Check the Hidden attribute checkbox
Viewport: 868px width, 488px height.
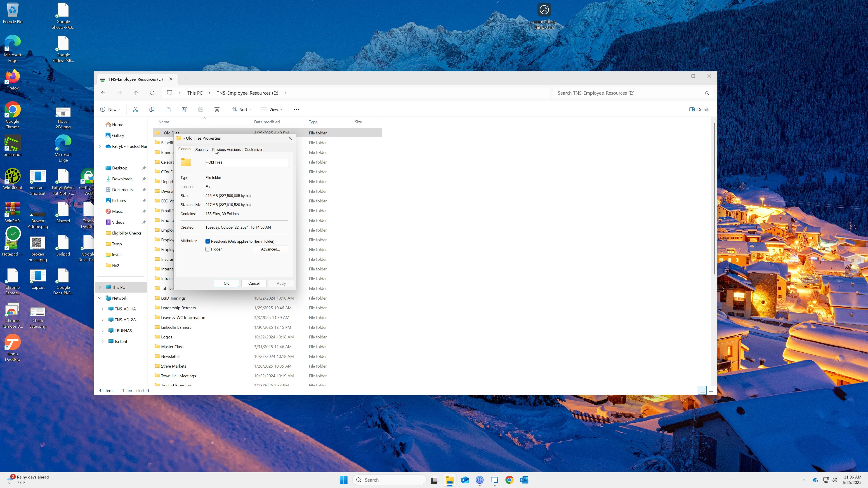(208, 249)
